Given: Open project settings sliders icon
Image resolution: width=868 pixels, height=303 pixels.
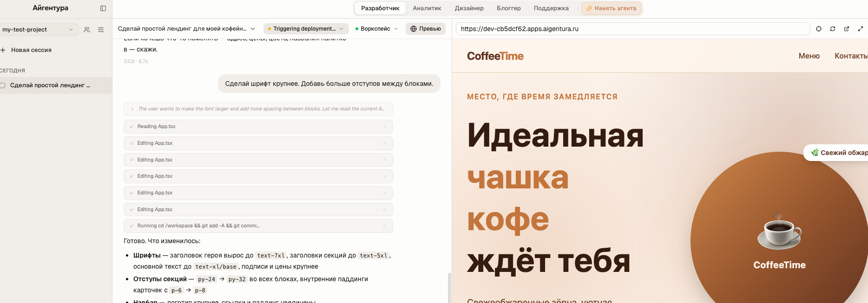Looking at the screenshot, I should point(101,30).
